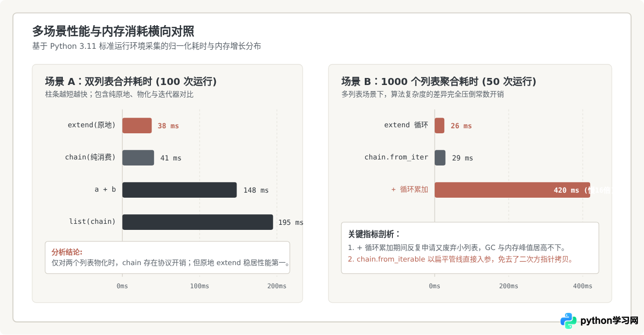644x335 pixels.
Task: Click the '0ms' axis tick in scenario B
Action: 435,286
